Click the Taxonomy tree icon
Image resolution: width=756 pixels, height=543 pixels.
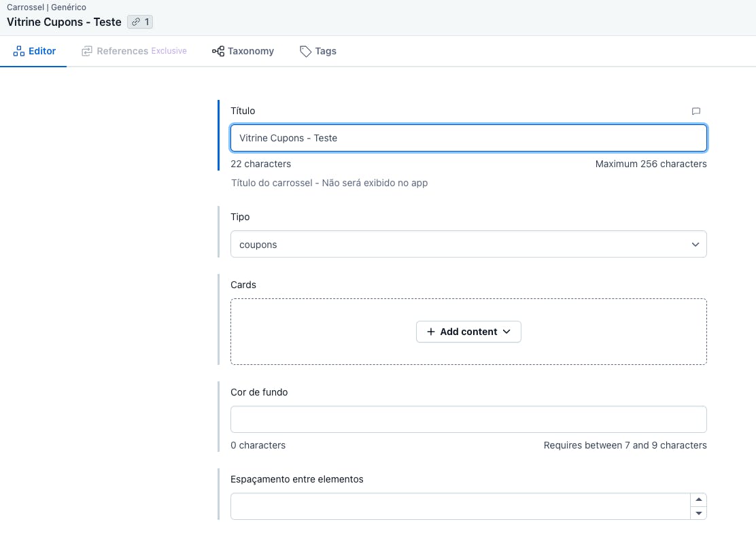click(218, 51)
